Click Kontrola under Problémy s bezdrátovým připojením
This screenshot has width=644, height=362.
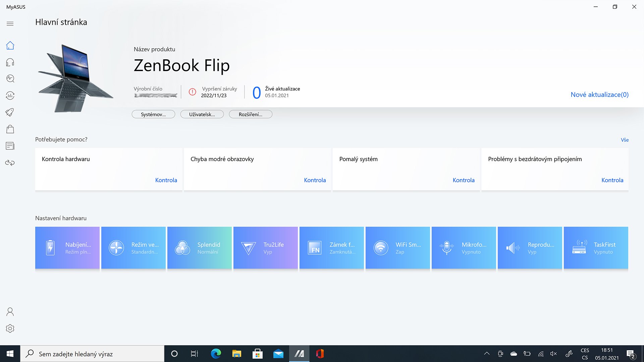[x=612, y=180]
